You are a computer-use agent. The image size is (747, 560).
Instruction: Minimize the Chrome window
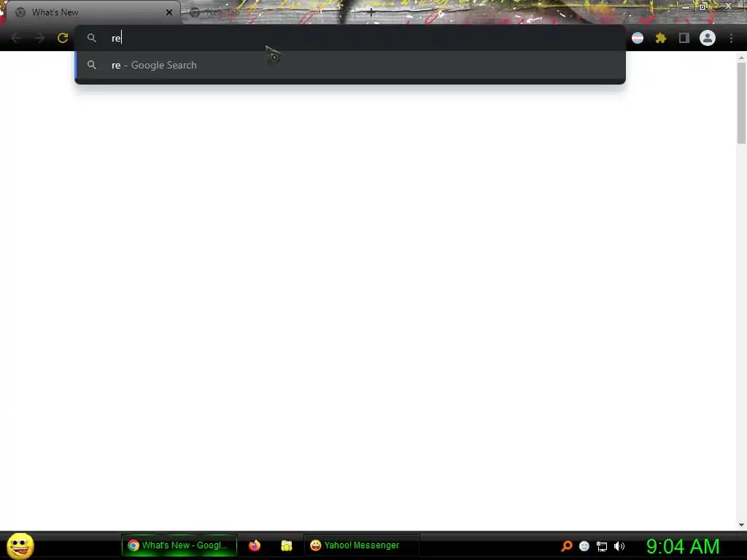(686, 7)
